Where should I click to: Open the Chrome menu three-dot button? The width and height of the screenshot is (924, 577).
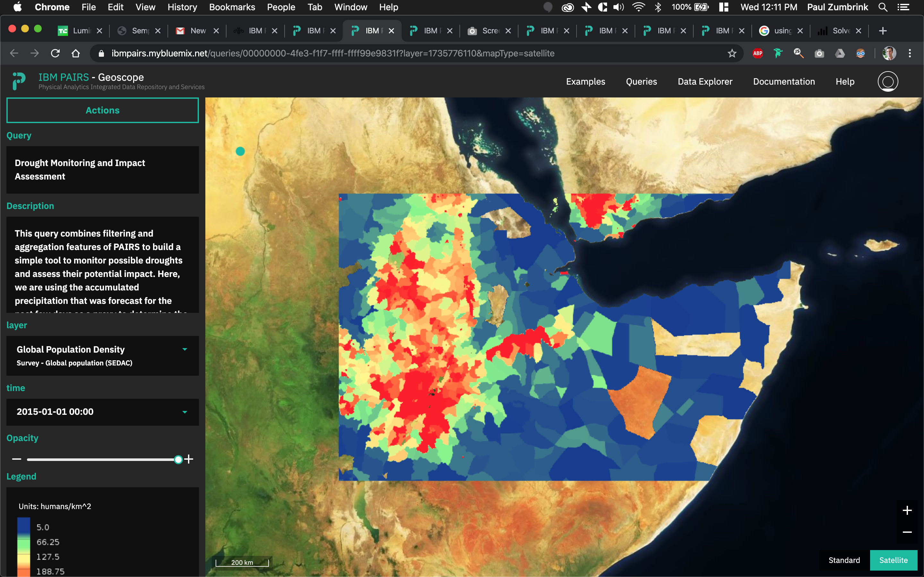pyautogui.click(x=910, y=54)
